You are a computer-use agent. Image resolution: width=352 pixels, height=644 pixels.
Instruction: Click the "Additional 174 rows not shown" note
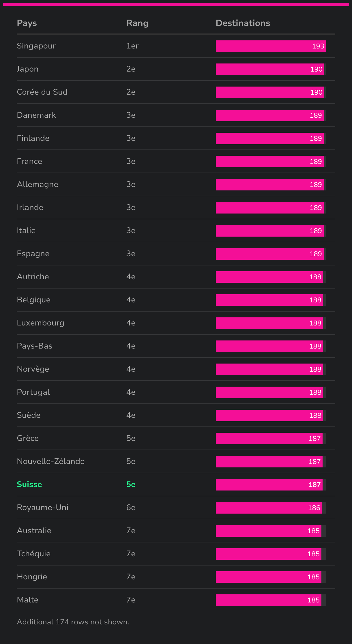pyautogui.click(x=73, y=622)
